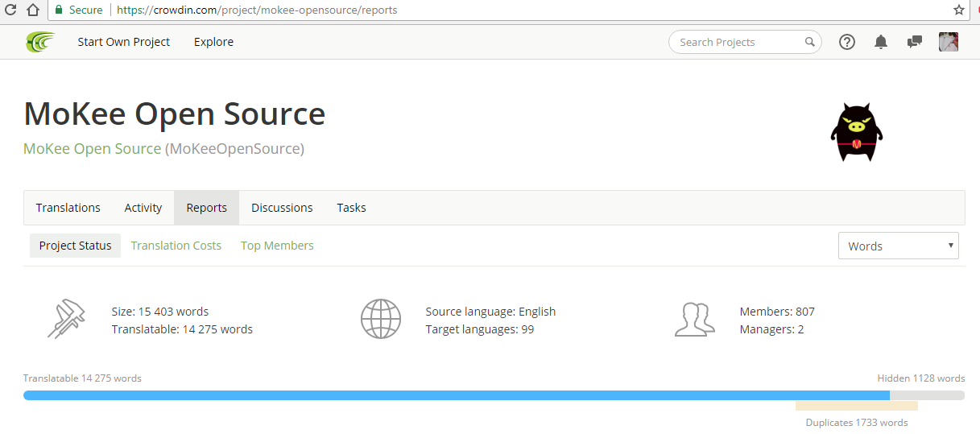This screenshot has height=434, width=980.
Task: Click the members people icon
Action: point(694,320)
